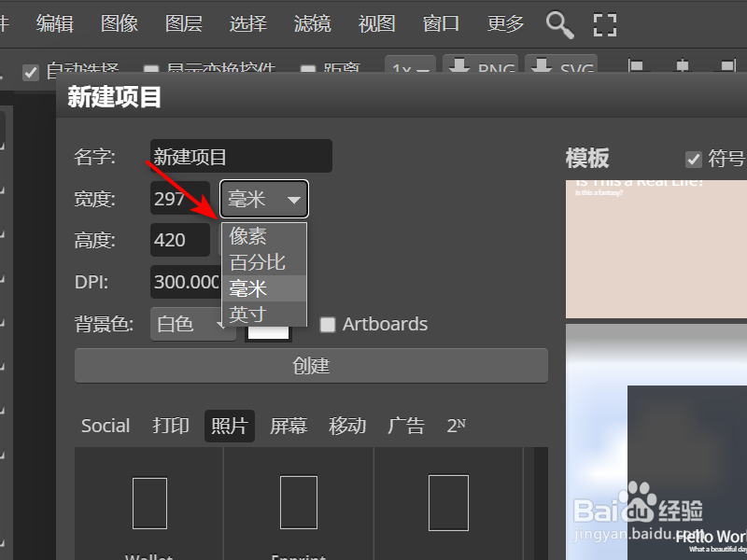Click the DPI value field

pos(186,282)
